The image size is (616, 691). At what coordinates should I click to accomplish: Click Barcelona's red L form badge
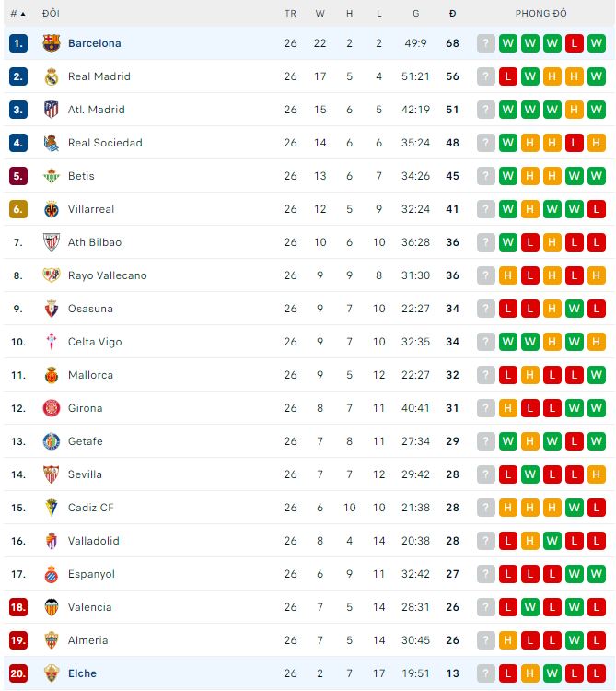tap(575, 43)
